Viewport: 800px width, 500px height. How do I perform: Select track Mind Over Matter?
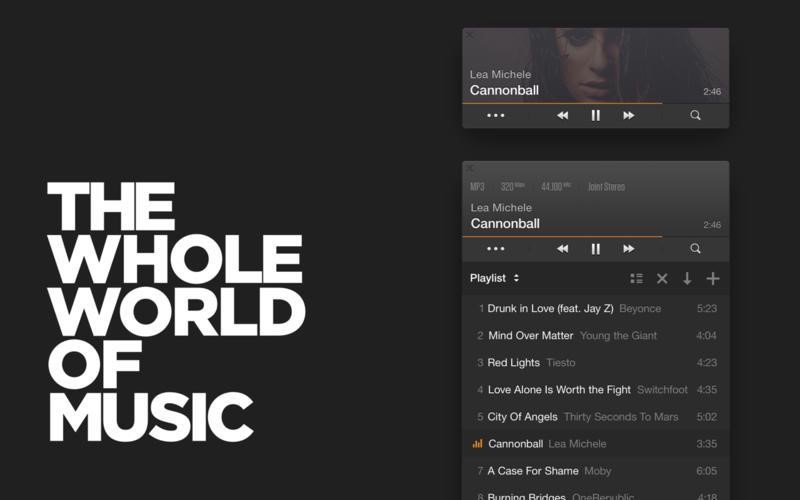pos(595,335)
